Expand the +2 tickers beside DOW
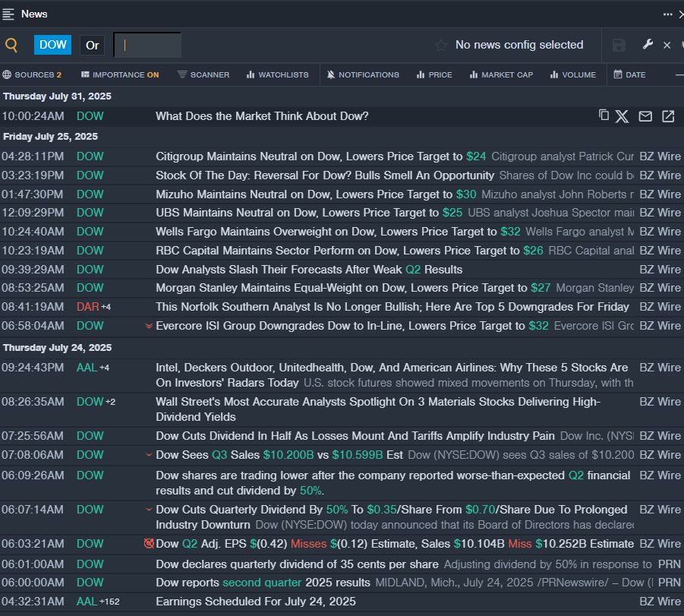This screenshot has width=684, height=616. (x=110, y=402)
